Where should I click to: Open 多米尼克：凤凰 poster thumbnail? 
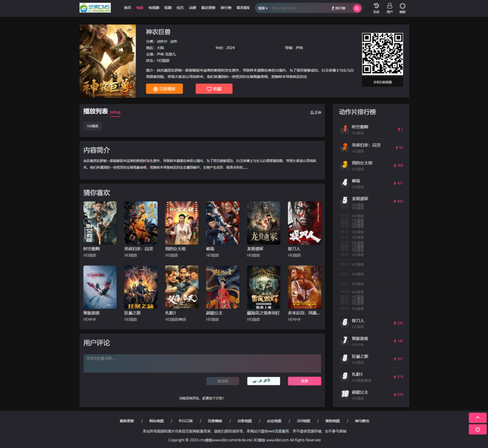coord(305,287)
